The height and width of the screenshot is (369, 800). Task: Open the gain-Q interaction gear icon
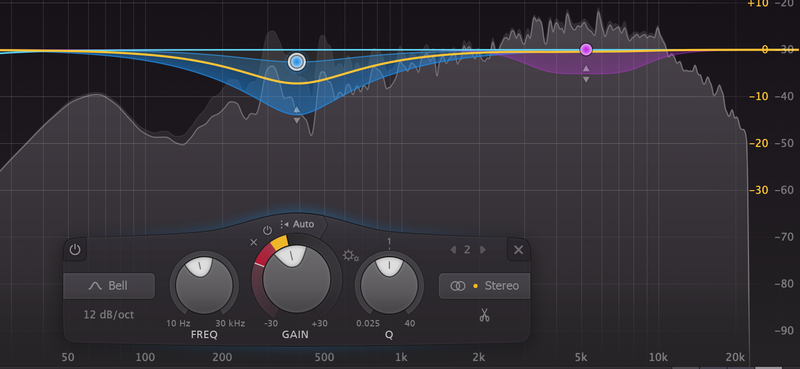[x=351, y=256]
